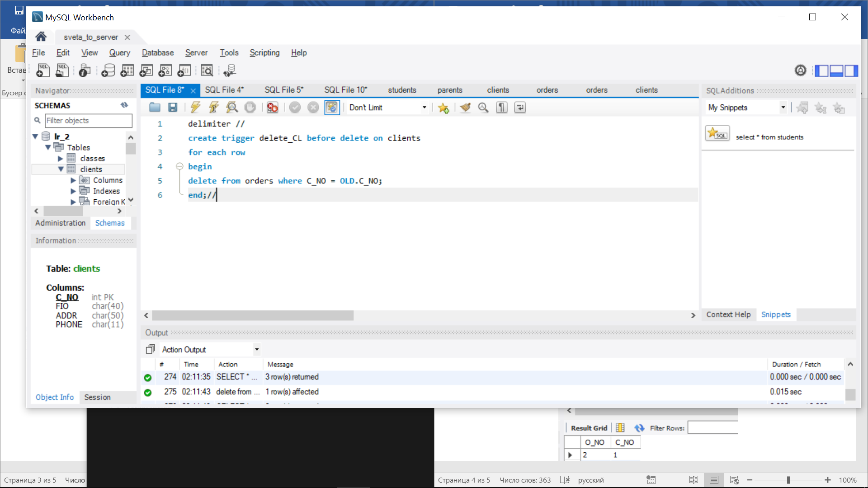Image resolution: width=868 pixels, height=488 pixels.
Task: Collapse the lr_2 schema node
Action: [35, 136]
